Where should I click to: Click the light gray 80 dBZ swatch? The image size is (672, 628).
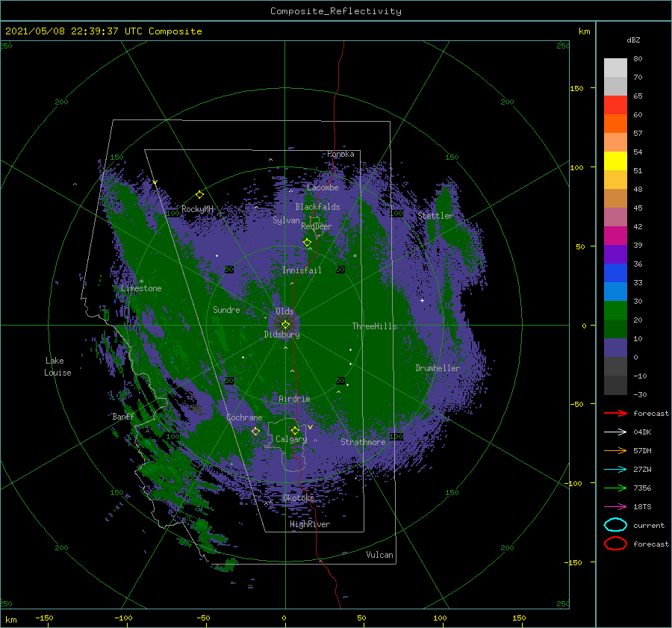point(615,67)
